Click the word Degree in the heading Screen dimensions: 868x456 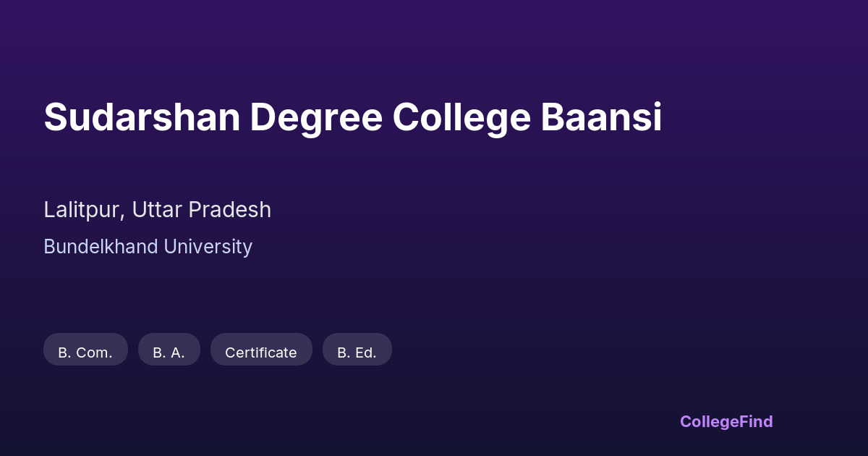point(316,117)
